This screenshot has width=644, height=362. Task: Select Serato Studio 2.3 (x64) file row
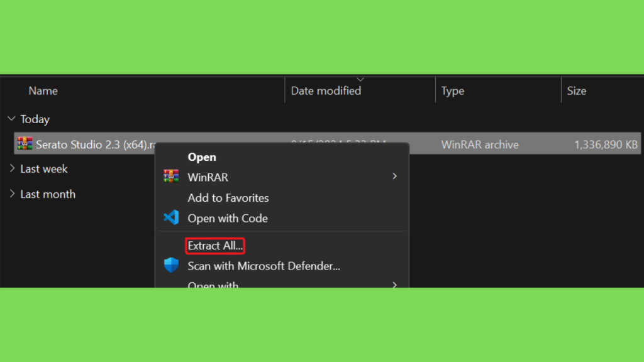327,144
